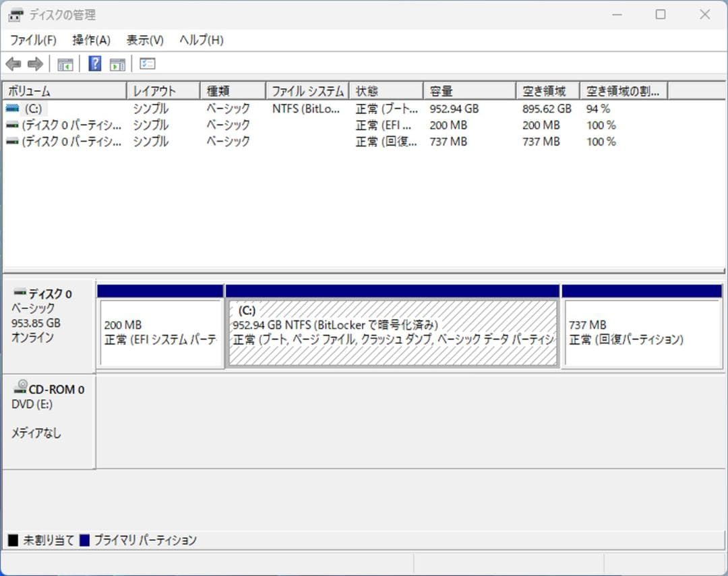
Task: Click the CD-ROM 0 drive icon
Action: coord(21,388)
